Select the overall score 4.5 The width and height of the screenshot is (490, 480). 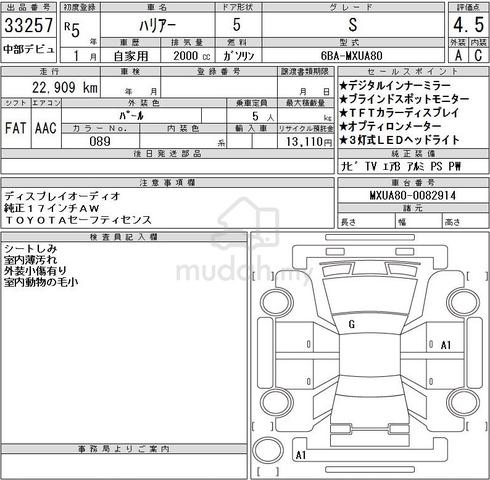pos(468,25)
